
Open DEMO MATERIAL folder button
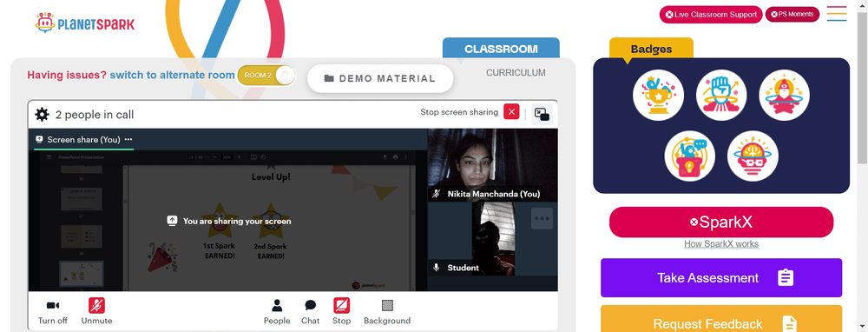(x=380, y=79)
